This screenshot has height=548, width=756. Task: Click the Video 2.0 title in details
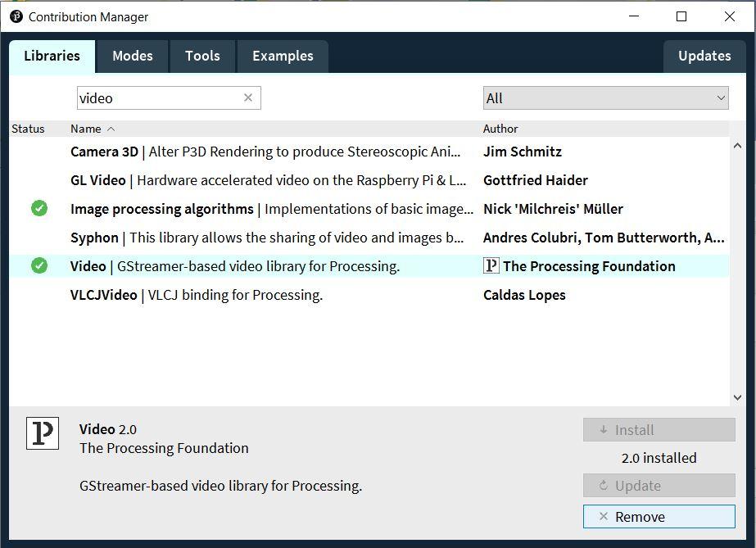point(108,429)
